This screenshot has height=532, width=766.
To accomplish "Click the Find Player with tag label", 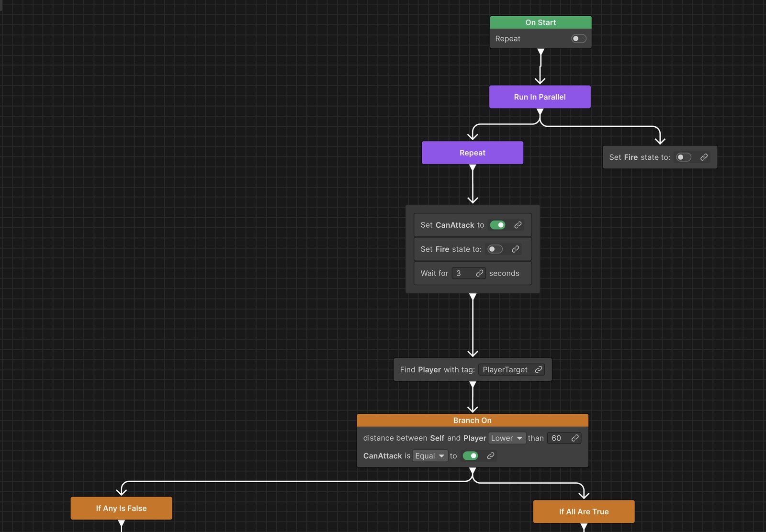I will pyautogui.click(x=437, y=370).
